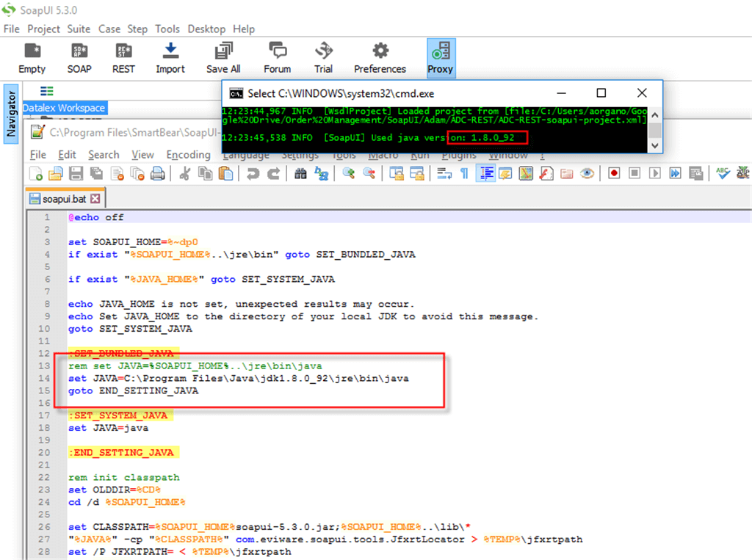Click the Close All icon in Notepad++
The width and height of the screenshot is (752, 560).
pyautogui.click(x=137, y=173)
